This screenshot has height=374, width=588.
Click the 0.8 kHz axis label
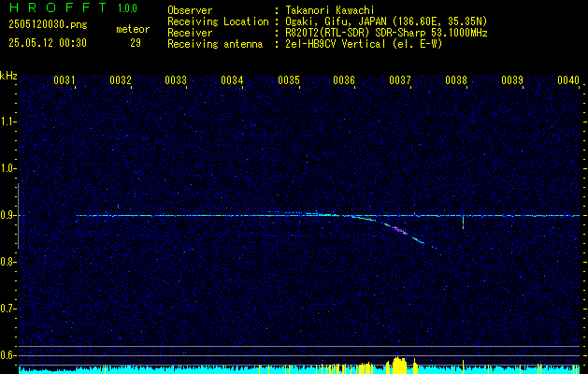pyautogui.click(x=7, y=262)
